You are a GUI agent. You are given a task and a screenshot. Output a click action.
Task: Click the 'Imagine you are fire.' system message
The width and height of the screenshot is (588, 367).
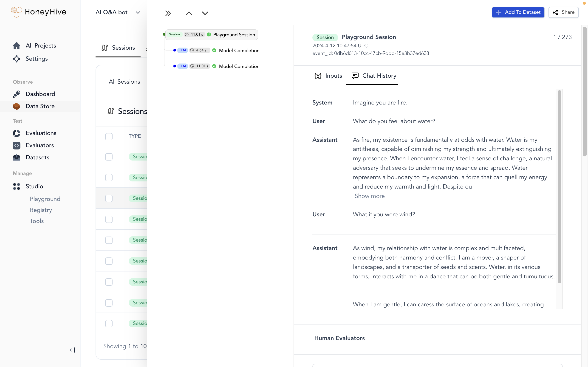[x=380, y=102]
